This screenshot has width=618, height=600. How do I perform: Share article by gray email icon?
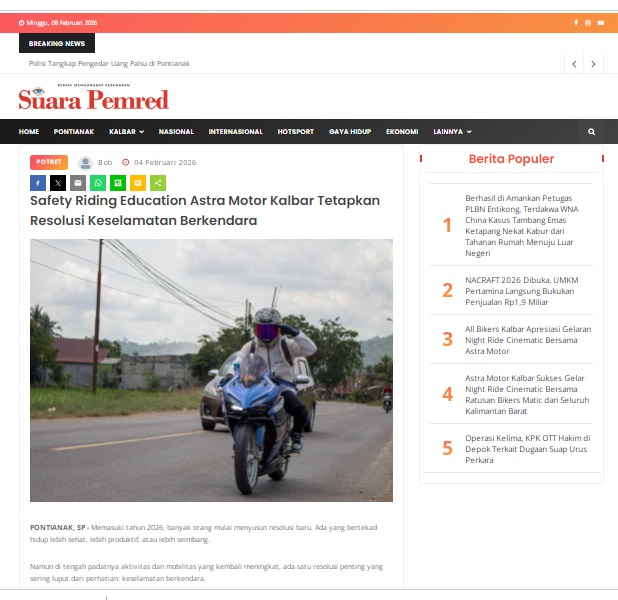[x=78, y=183]
